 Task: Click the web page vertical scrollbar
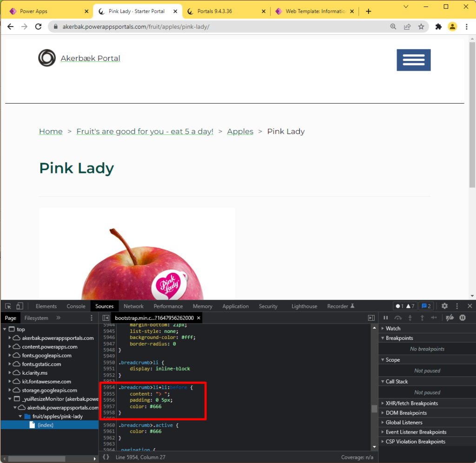472,115
